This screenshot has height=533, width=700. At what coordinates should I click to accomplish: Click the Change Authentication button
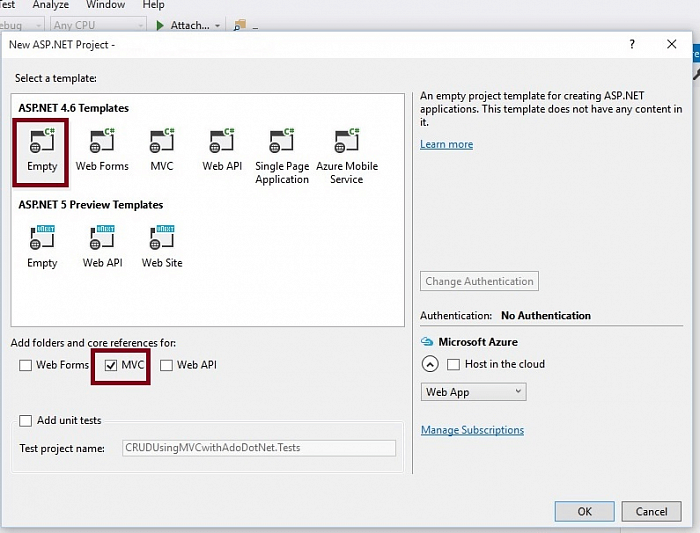[479, 281]
